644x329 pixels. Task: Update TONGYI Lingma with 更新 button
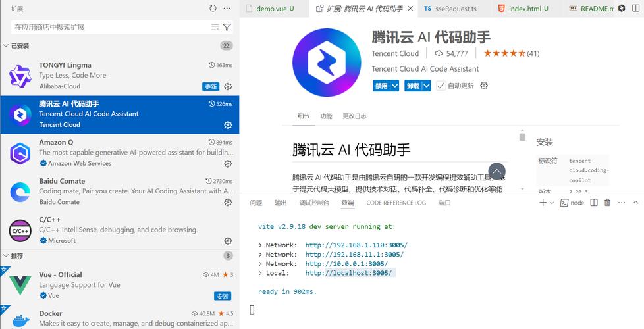211,86
